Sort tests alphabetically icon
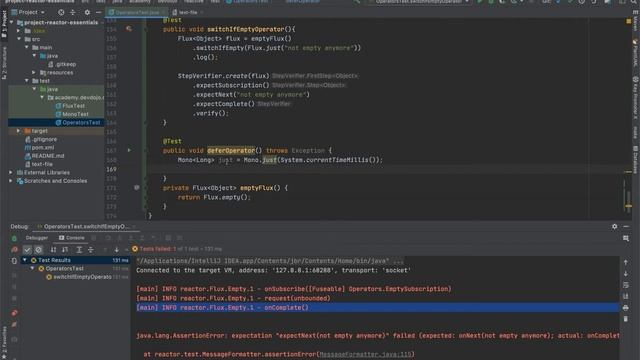 tap(53, 249)
